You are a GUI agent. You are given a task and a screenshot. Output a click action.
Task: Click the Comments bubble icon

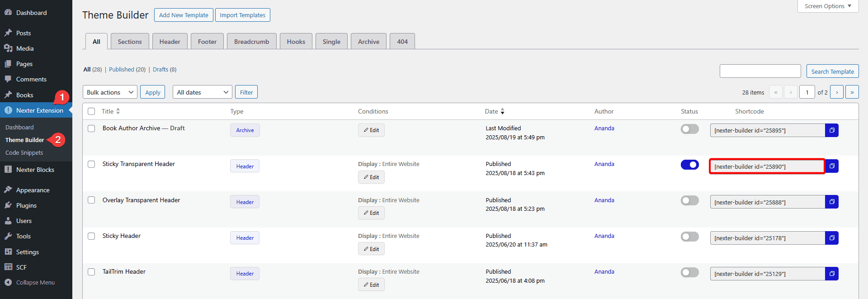pyautogui.click(x=8, y=79)
